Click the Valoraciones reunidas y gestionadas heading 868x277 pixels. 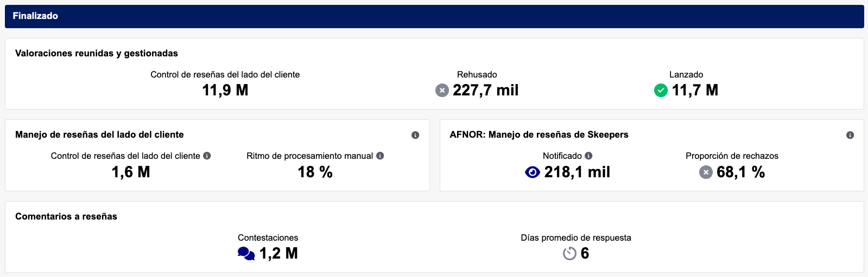point(97,53)
